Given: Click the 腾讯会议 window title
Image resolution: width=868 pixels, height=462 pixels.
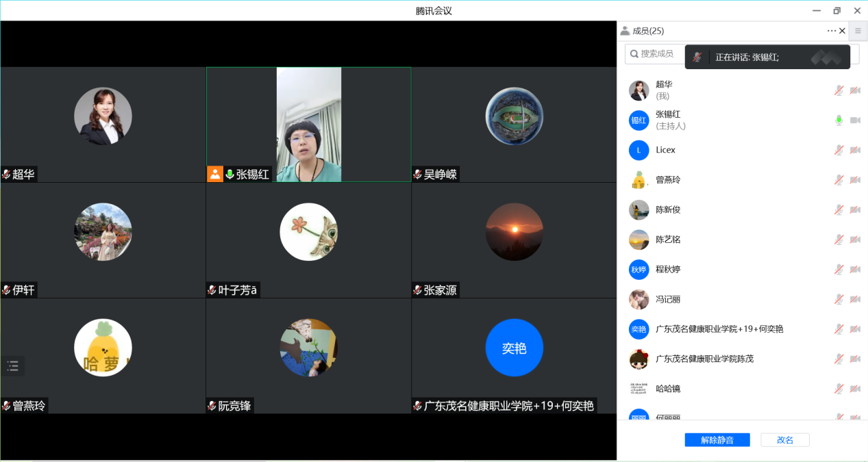Looking at the screenshot, I should [x=434, y=11].
